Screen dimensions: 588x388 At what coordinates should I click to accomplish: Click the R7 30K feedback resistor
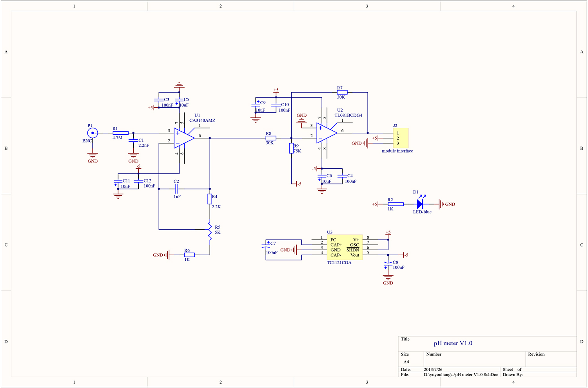click(342, 92)
